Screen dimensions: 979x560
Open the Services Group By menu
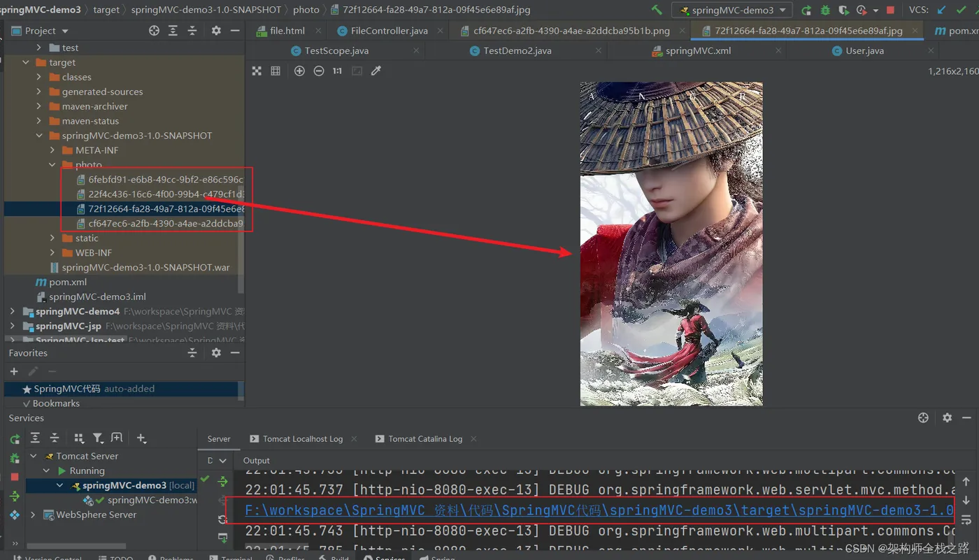coord(79,438)
